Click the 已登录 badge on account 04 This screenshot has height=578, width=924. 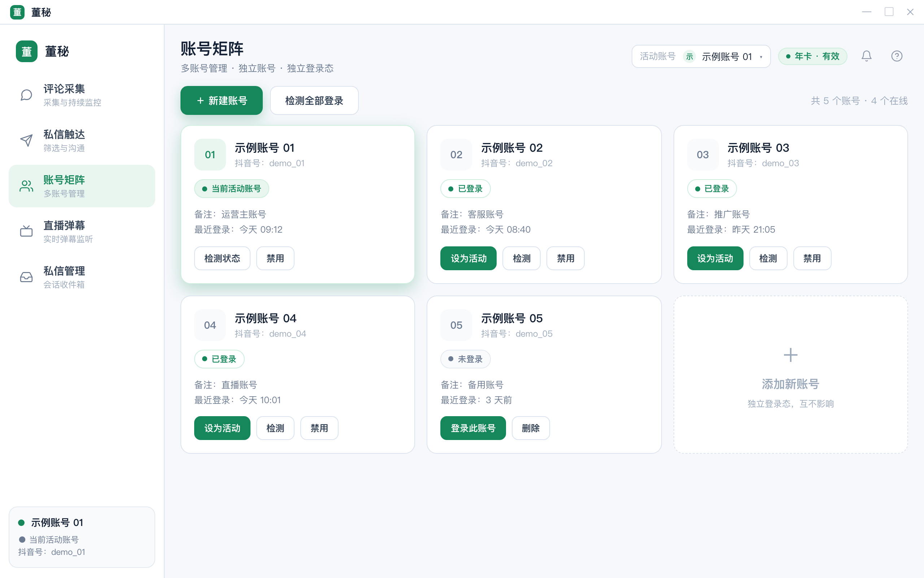pos(219,359)
